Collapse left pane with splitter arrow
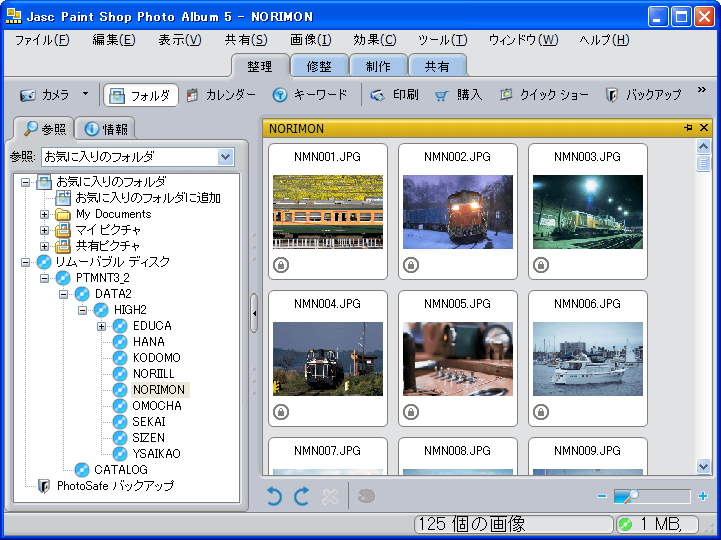This screenshot has height=540, width=721. (254, 313)
